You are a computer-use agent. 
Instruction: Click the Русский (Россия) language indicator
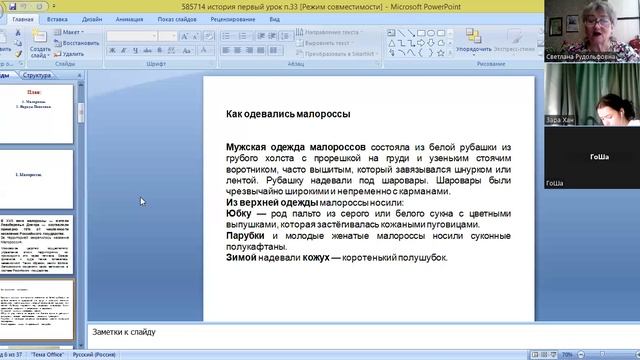[x=94, y=355]
